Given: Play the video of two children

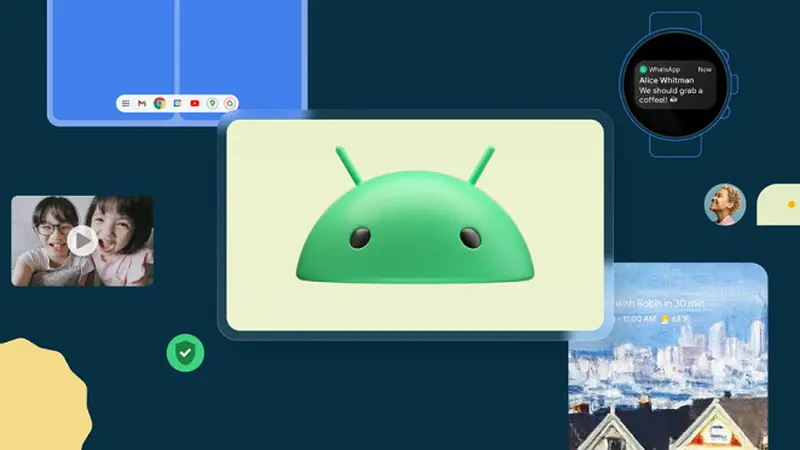Looking at the screenshot, I should pyautogui.click(x=82, y=240).
